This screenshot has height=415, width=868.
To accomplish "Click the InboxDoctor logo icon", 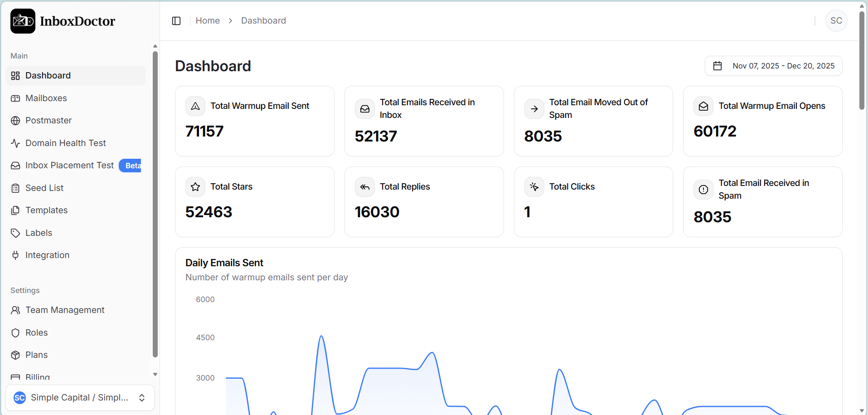I will (x=23, y=21).
